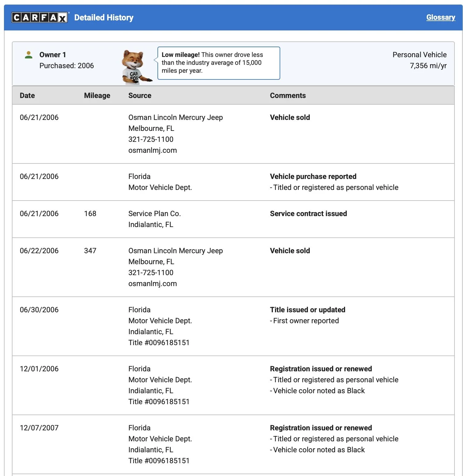Image resolution: width=463 pixels, height=476 pixels.
Task: Click Titled or registered note under Vehicle purchase reported
Action: pos(334,187)
